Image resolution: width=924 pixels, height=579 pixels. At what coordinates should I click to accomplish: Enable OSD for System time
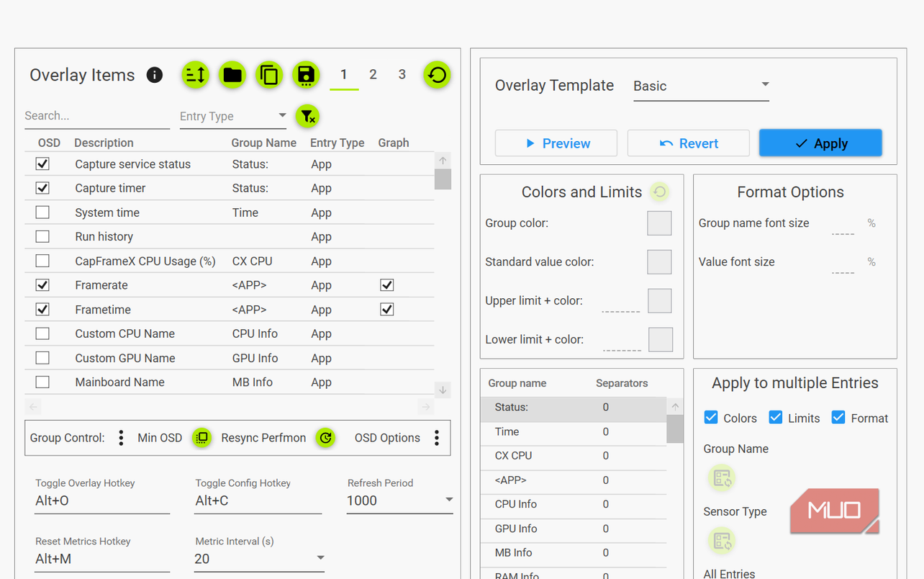tap(42, 212)
